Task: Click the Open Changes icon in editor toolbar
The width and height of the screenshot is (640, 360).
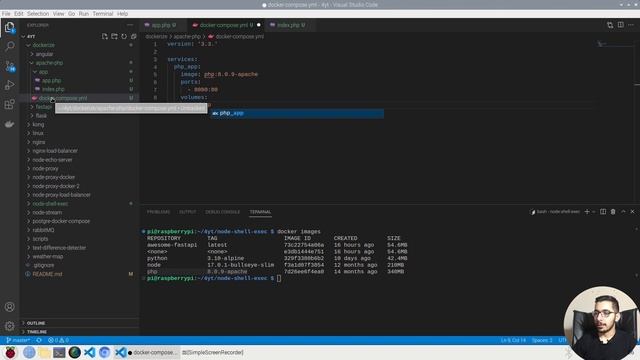Action: coord(610,25)
